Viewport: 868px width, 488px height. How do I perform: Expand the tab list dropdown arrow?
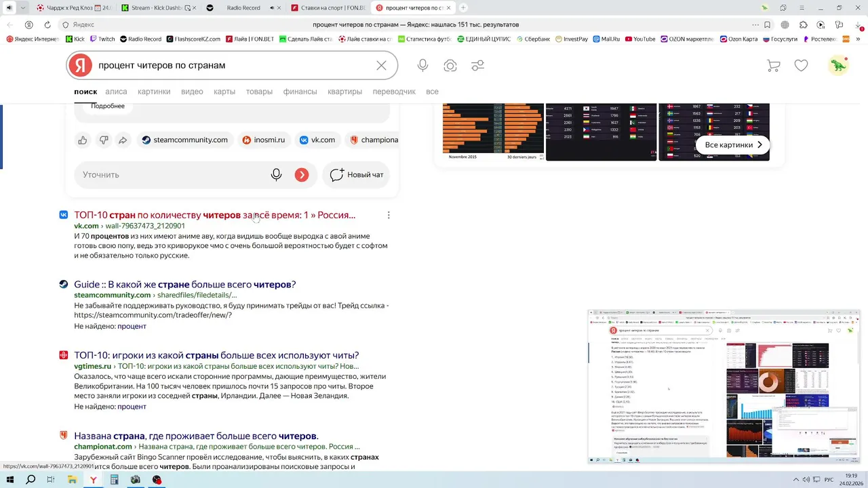pyautogui.click(x=23, y=8)
